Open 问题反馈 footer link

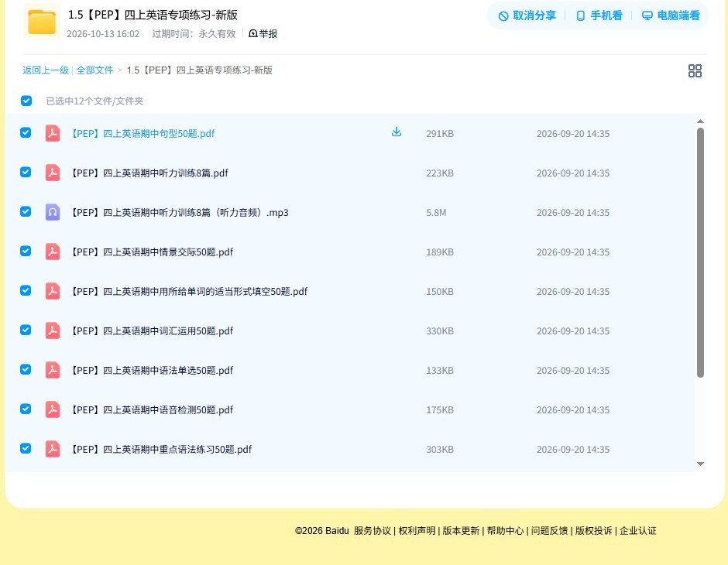[549, 531]
